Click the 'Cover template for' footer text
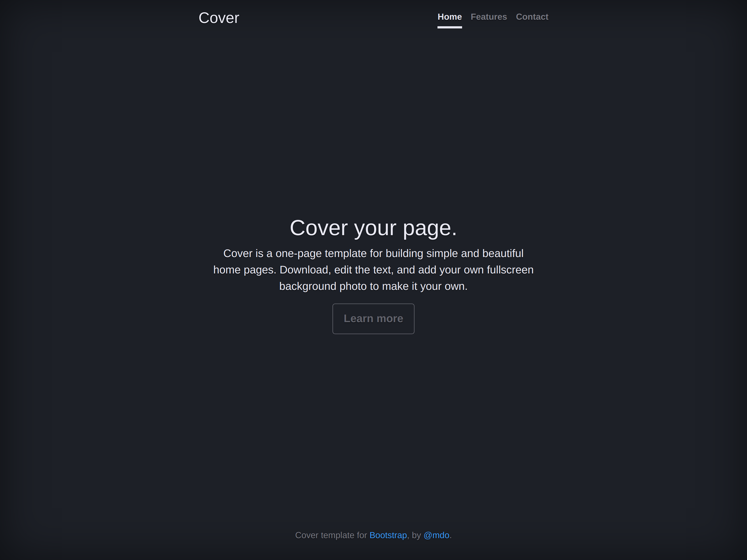The height and width of the screenshot is (560, 747). coord(331,535)
